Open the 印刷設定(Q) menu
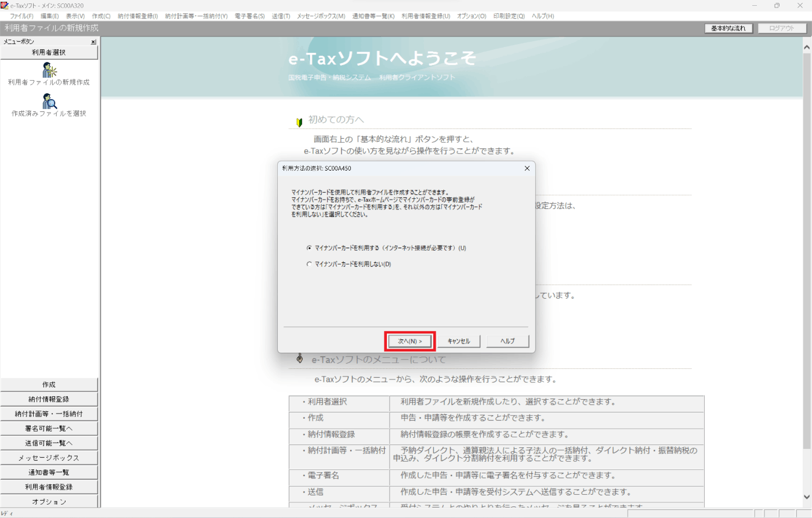 (x=509, y=16)
